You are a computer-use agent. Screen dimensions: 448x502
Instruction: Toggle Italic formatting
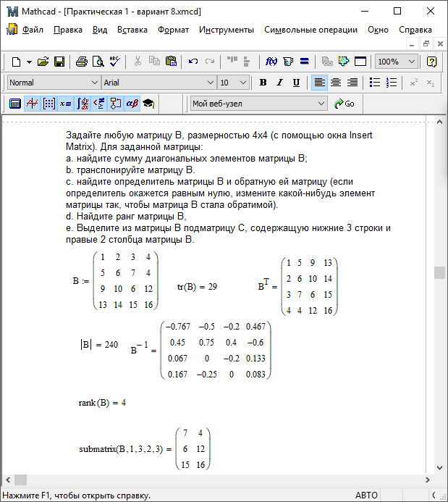coord(280,83)
